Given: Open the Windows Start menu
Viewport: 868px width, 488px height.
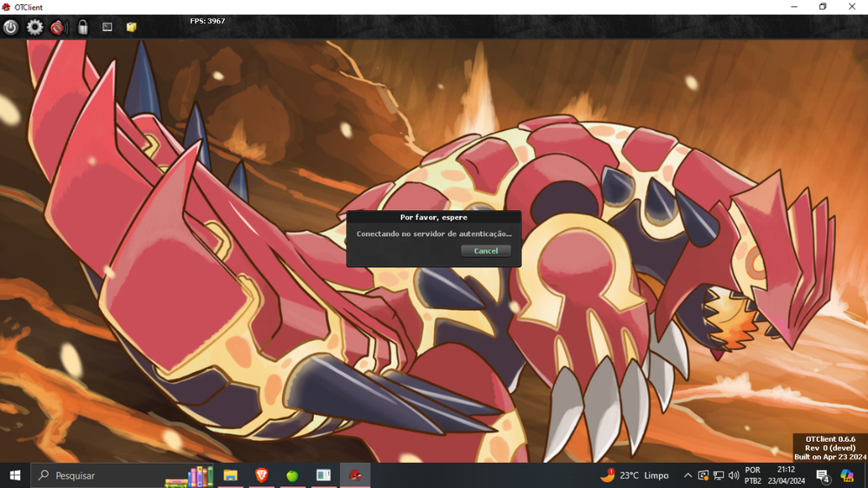Looking at the screenshot, I should click(x=15, y=475).
